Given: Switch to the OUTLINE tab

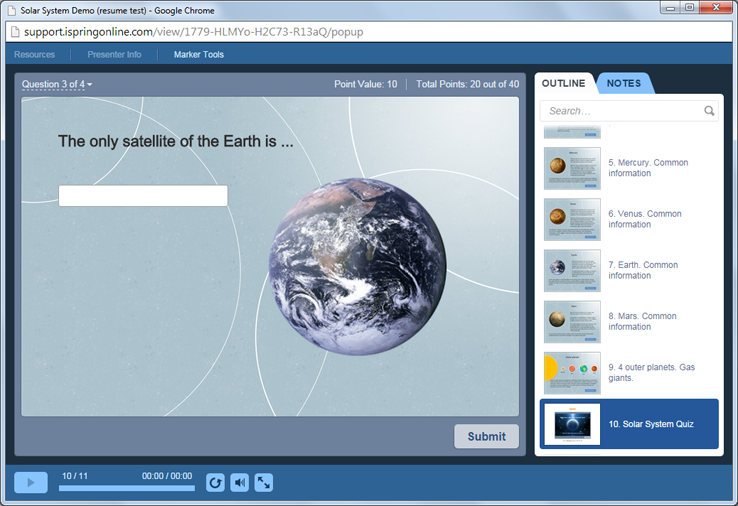Looking at the screenshot, I should 564,83.
